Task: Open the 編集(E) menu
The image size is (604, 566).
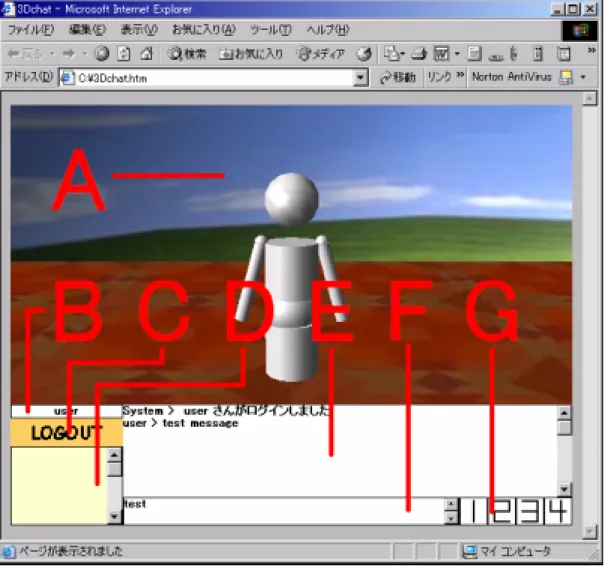Action: pyautogui.click(x=87, y=30)
